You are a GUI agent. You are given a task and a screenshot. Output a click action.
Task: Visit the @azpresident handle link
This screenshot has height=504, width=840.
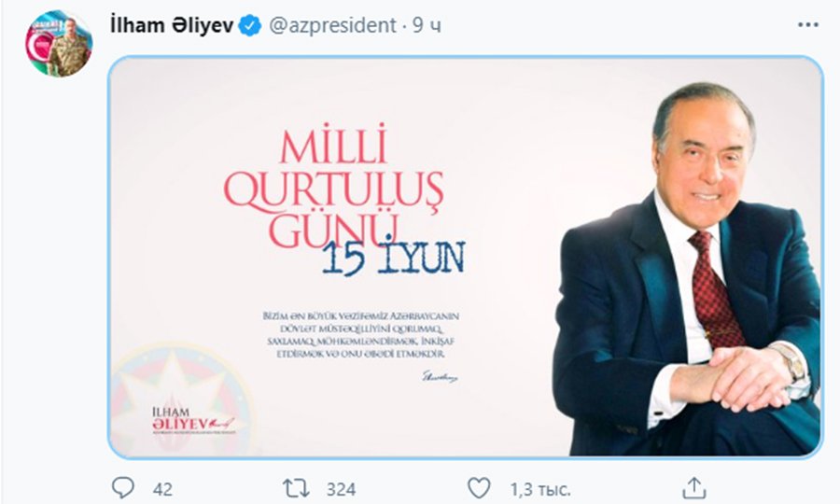[x=332, y=25]
